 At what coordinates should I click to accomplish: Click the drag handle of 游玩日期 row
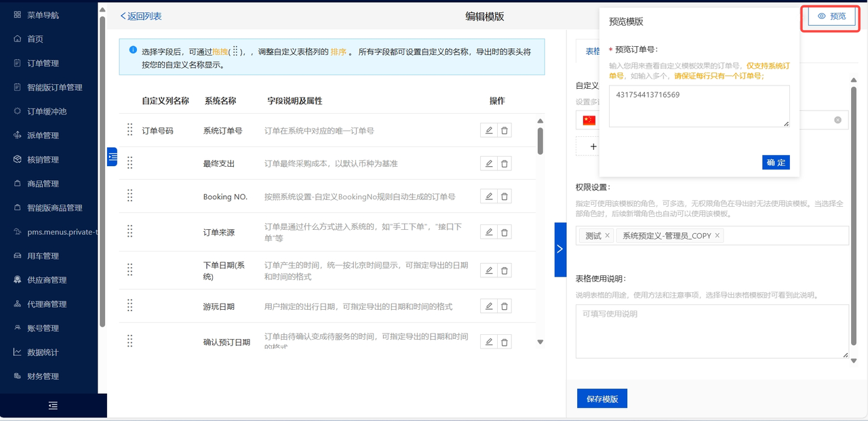tap(130, 306)
